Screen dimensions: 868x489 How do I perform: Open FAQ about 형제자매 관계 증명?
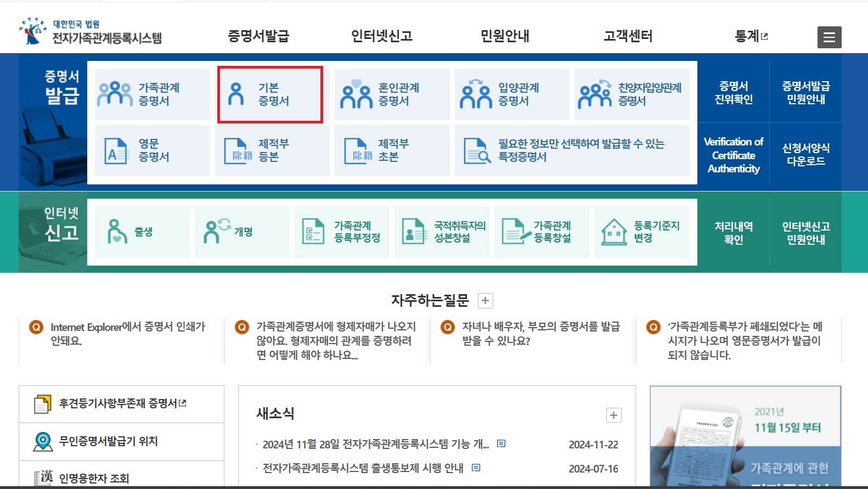click(x=336, y=341)
